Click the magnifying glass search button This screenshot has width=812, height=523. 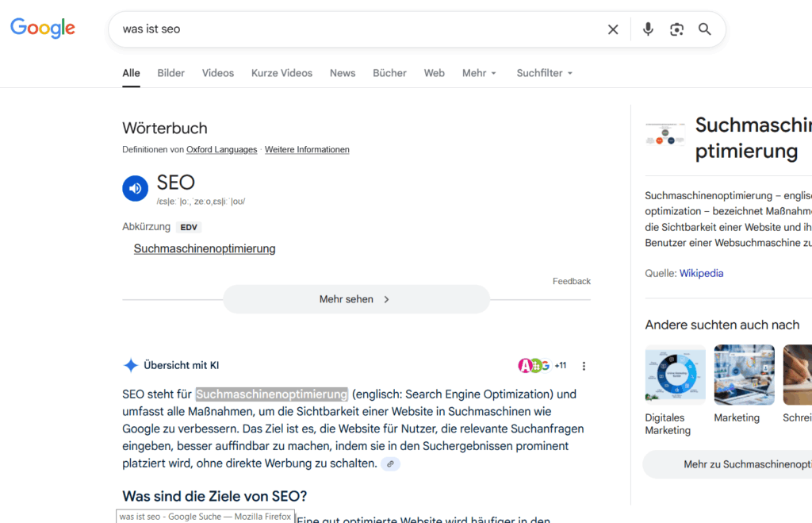coord(705,29)
